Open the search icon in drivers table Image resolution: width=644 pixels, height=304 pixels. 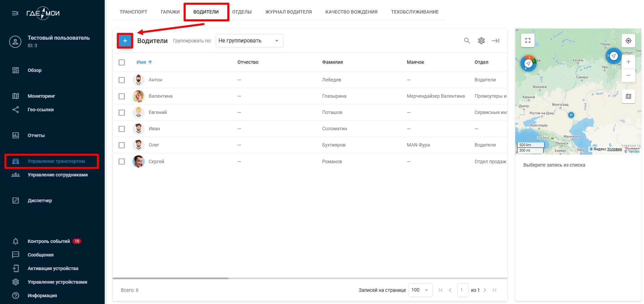click(467, 41)
